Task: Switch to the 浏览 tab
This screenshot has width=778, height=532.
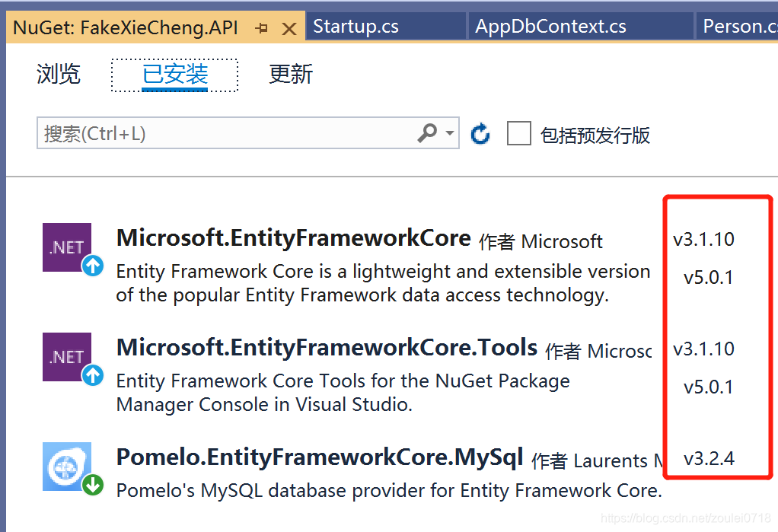Action: click(x=59, y=74)
